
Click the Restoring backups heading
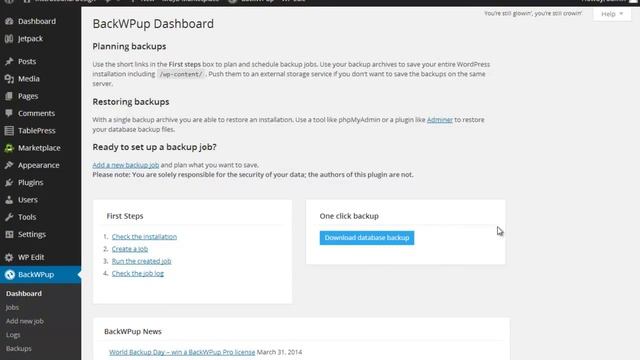[x=131, y=102]
